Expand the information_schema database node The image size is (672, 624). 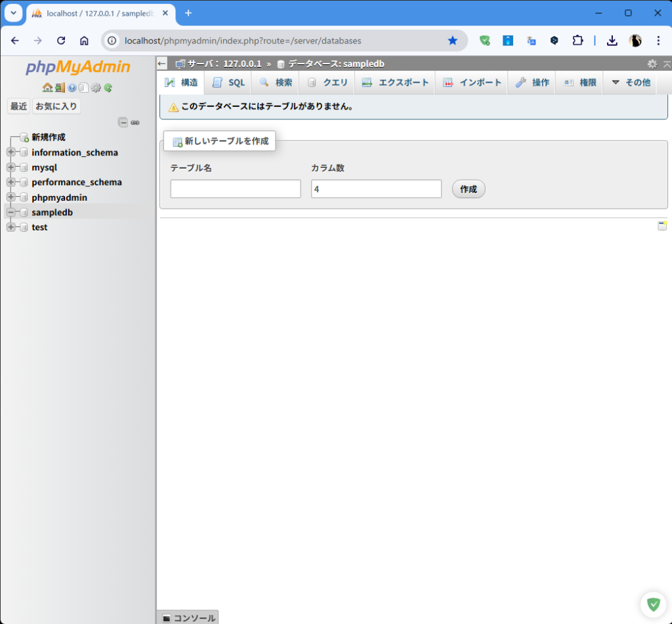tap(10, 152)
